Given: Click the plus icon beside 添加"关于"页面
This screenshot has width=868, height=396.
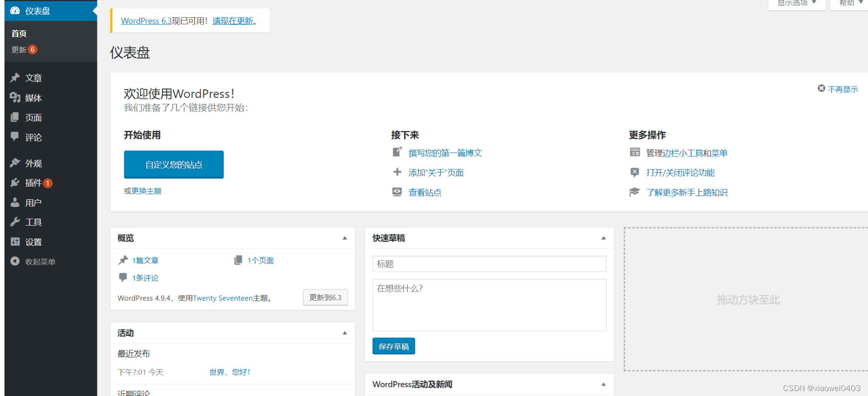Looking at the screenshot, I should pos(397,172).
